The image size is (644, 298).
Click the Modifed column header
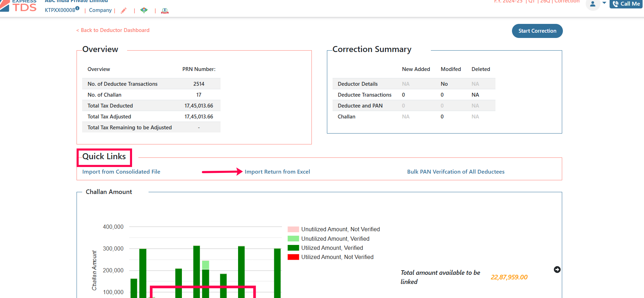coord(451,69)
